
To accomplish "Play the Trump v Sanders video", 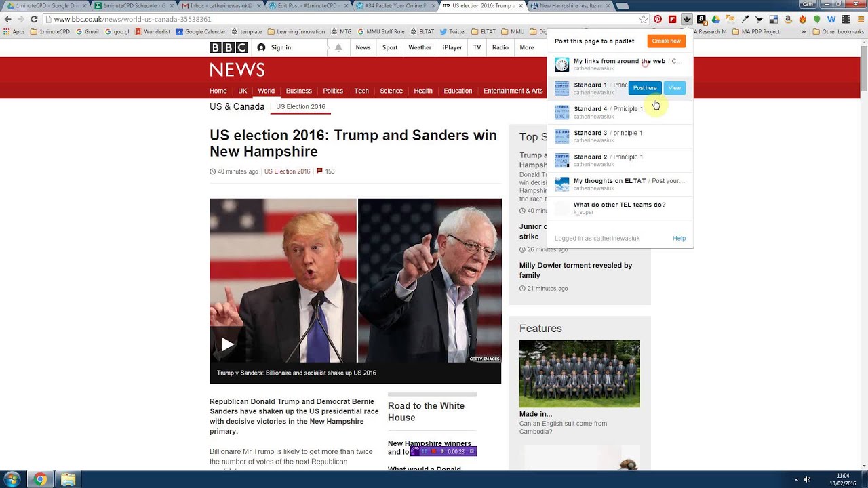I will tap(227, 344).
